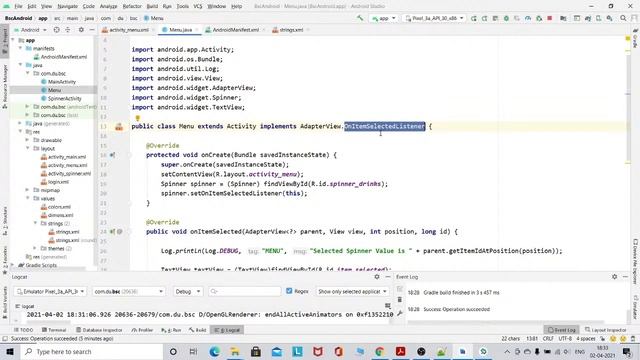The width and height of the screenshot is (640, 360).
Task: Expand the com.du.bsc (androidTest) package
Action: tap(27, 107)
